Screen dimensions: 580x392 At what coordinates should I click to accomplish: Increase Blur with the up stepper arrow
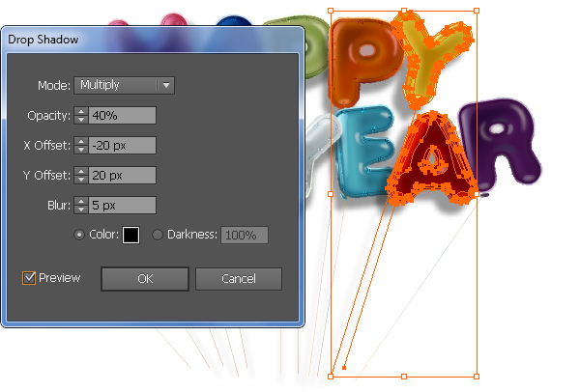click(81, 201)
